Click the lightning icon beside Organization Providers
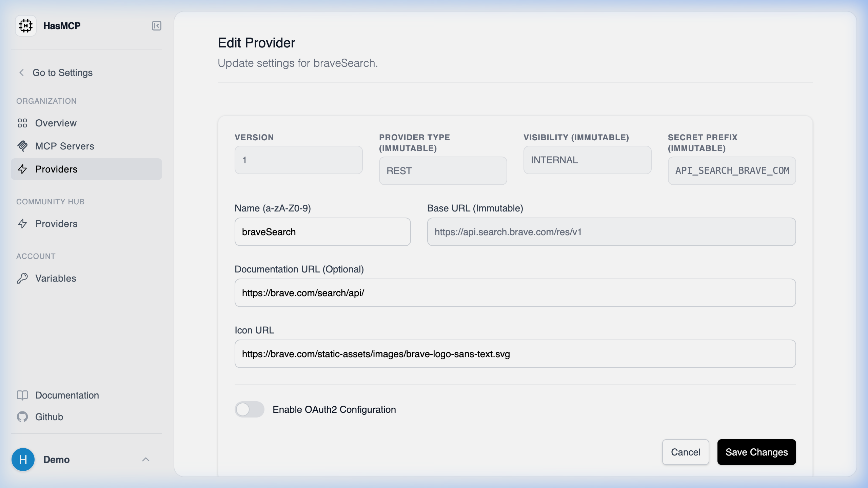This screenshot has width=868, height=488. point(23,169)
